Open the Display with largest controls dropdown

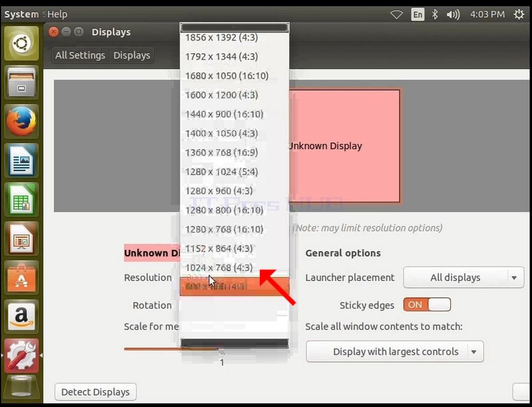coord(394,351)
